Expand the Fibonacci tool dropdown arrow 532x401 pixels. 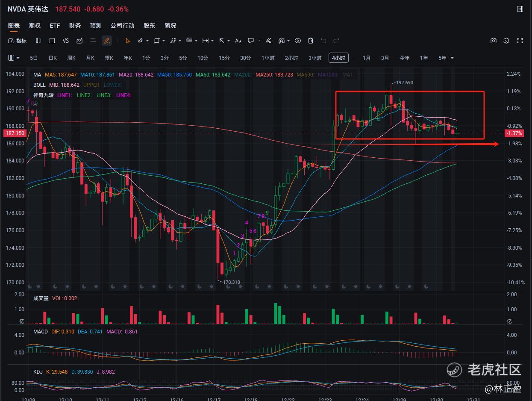pos(196,41)
